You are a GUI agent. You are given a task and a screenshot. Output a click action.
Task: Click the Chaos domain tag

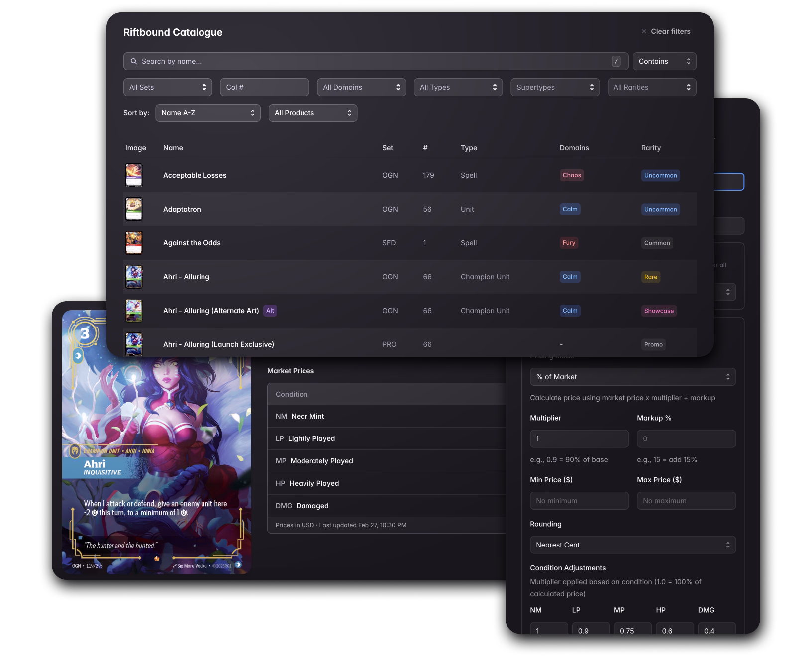pyautogui.click(x=572, y=175)
